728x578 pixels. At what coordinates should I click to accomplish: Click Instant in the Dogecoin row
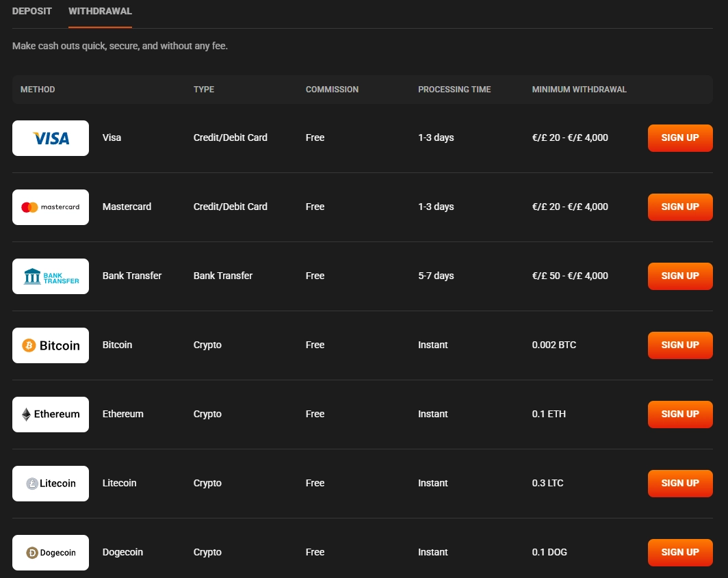pos(432,553)
